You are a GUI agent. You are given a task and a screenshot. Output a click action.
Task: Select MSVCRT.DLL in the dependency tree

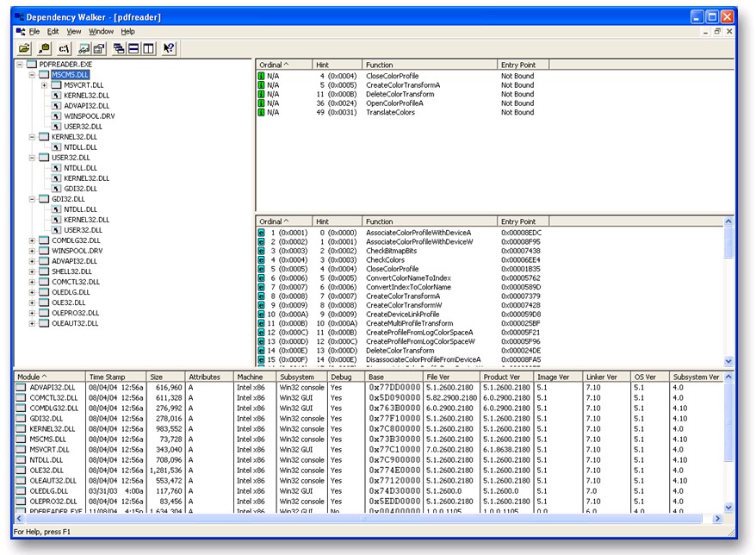pyautogui.click(x=84, y=85)
